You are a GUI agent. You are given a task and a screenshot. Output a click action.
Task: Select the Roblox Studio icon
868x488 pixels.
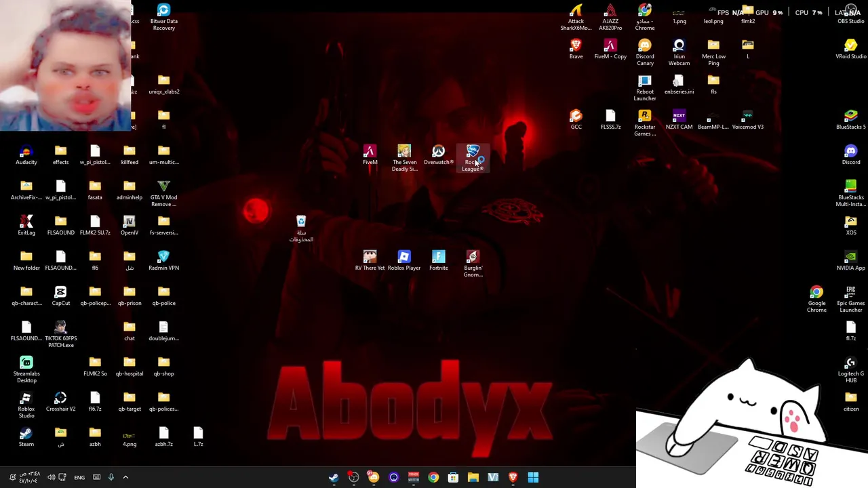coord(26,405)
